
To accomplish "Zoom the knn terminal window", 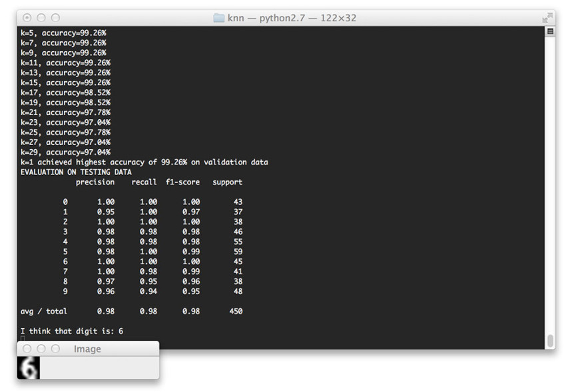I will click(55, 18).
